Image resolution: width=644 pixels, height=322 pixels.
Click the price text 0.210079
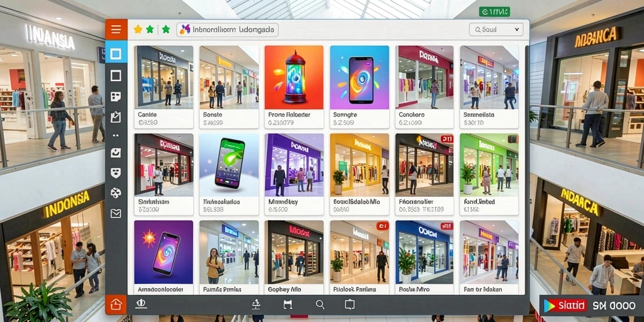pyautogui.click(x=281, y=123)
